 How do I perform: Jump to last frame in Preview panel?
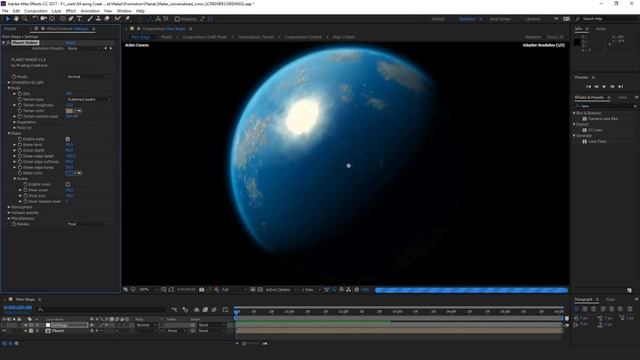coord(620,87)
